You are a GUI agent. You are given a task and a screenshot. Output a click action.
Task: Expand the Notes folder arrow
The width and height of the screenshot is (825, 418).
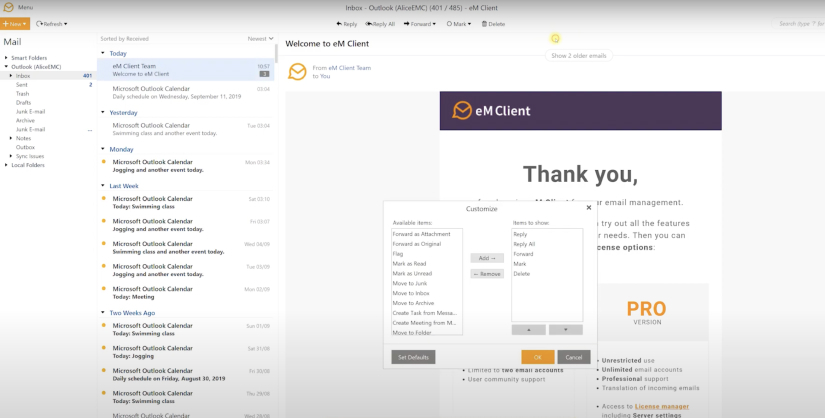(11, 138)
